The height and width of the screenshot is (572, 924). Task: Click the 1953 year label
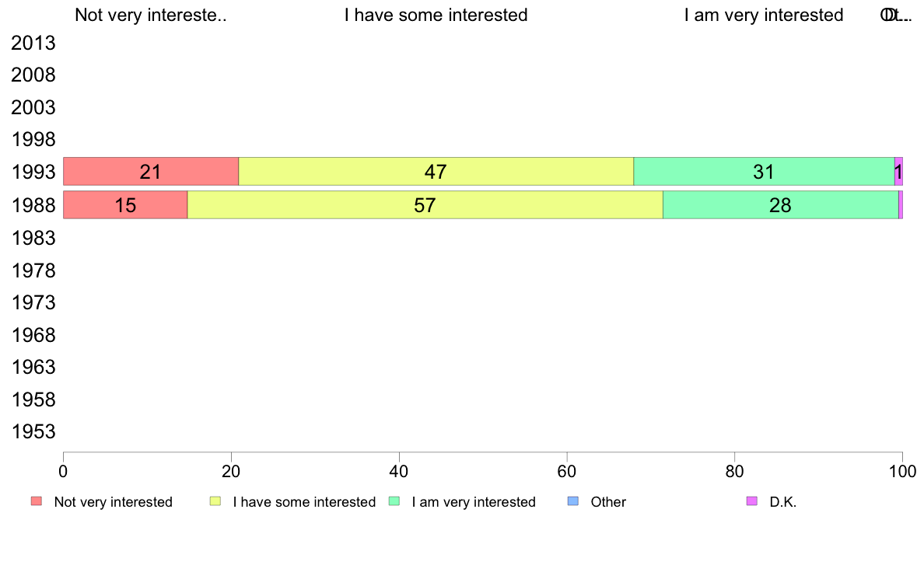pos(33,432)
